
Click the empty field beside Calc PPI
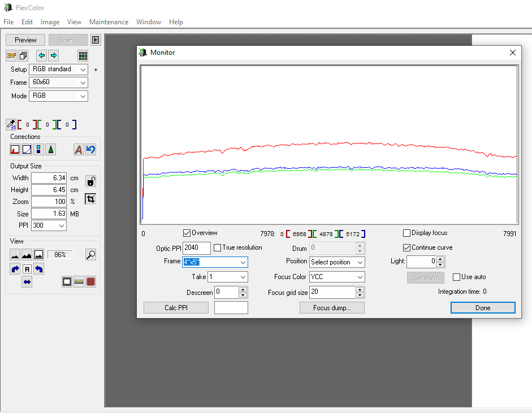pos(231,307)
